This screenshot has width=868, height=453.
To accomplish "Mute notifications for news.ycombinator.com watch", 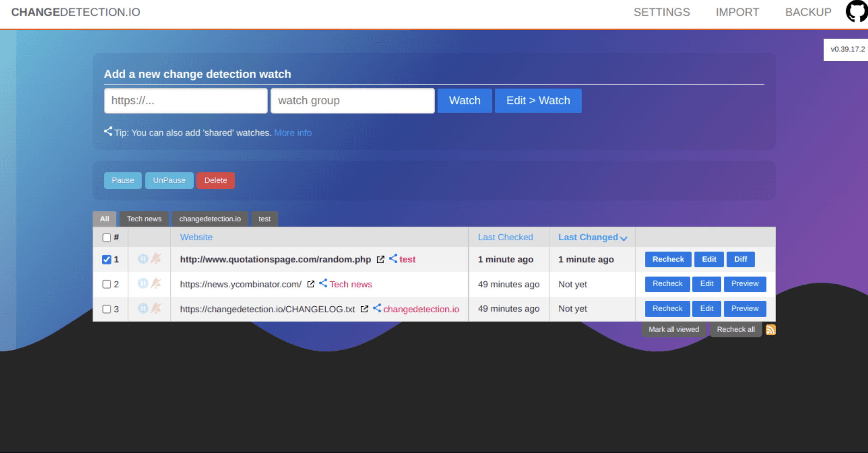I will click(156, 283).
